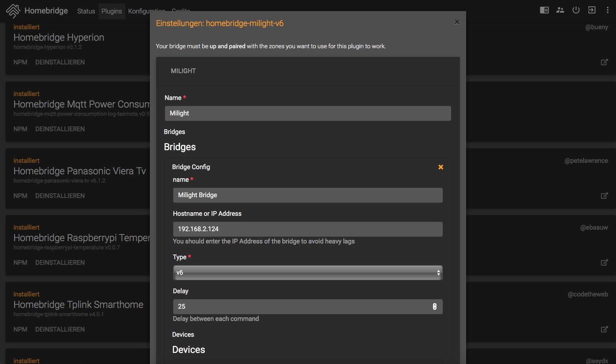616x364 pixels.
Task: Switch to the Status tab
Action: (86, 11)
